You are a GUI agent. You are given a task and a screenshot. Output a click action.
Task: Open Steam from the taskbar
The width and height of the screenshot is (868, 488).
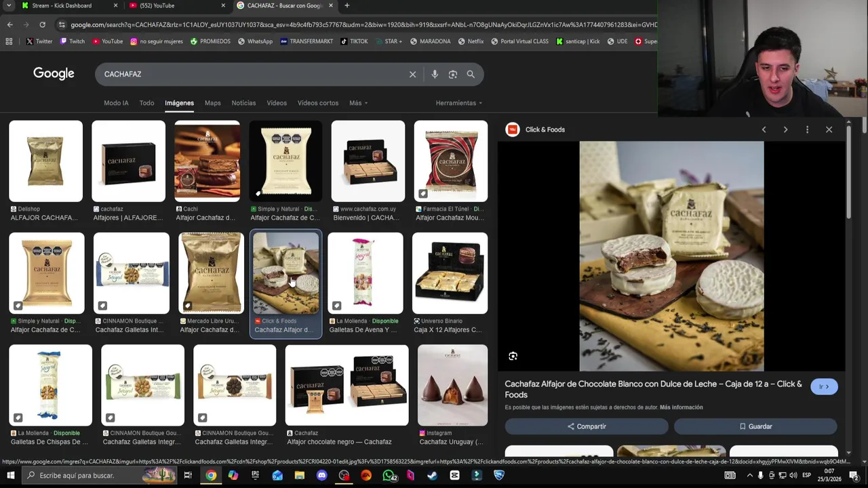pos(432,475)
